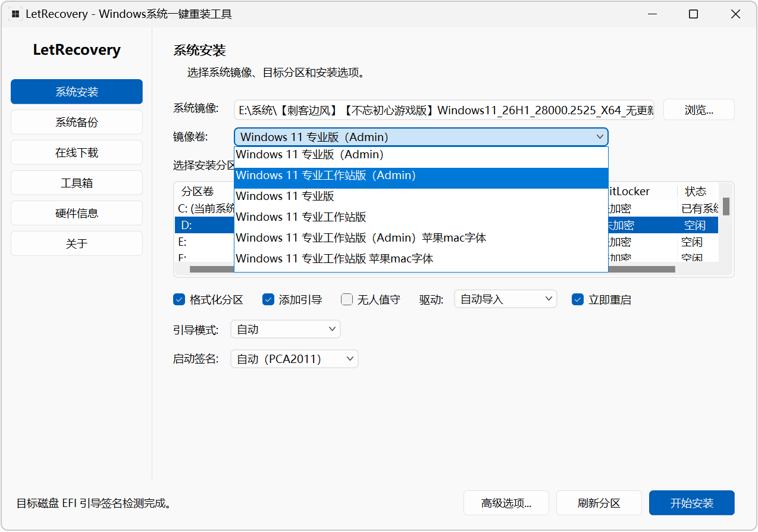
Task: Select plain Windows 11 专业工作站版 option
Action: point(421,217)
